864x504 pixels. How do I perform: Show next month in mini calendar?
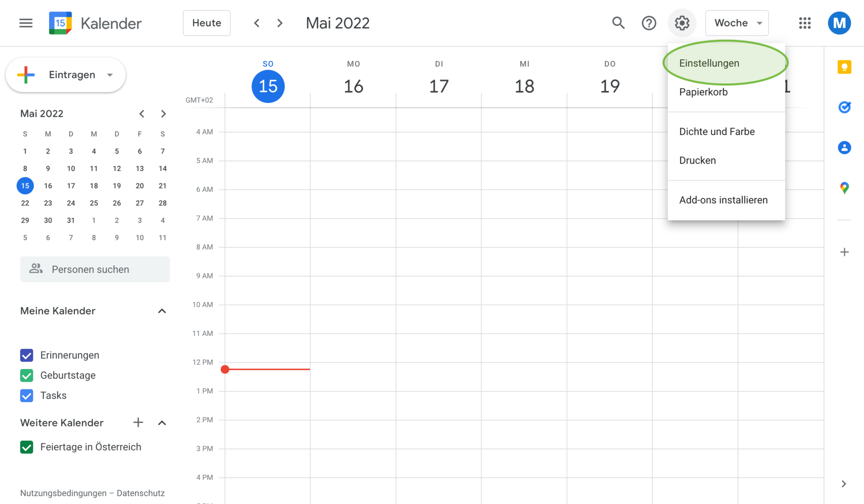click(163, 113)
